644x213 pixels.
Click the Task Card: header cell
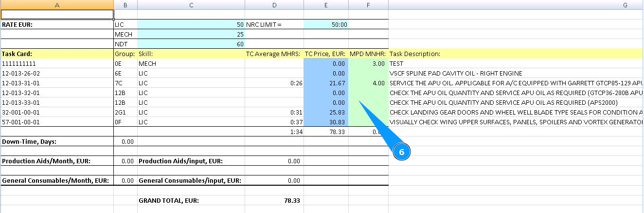(57, 54)
